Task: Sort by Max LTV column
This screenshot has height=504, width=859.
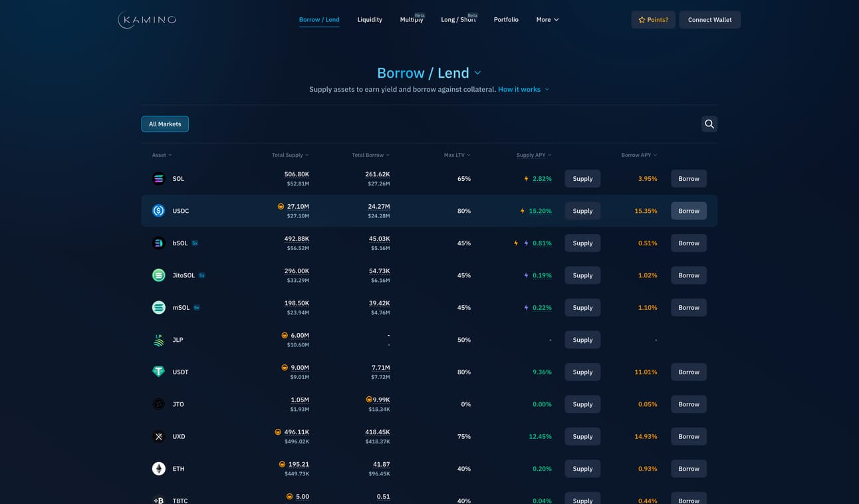Action: point(457,155)
